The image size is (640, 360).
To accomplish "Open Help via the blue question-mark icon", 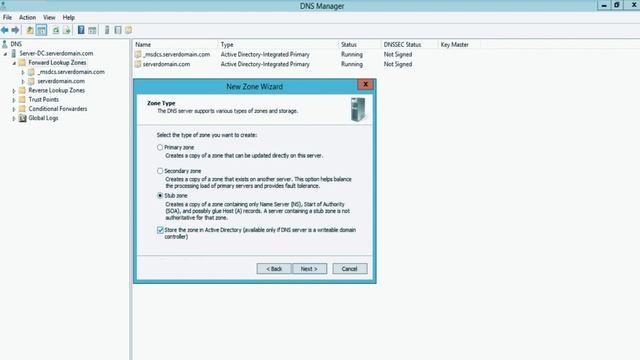I will point(81,30).
